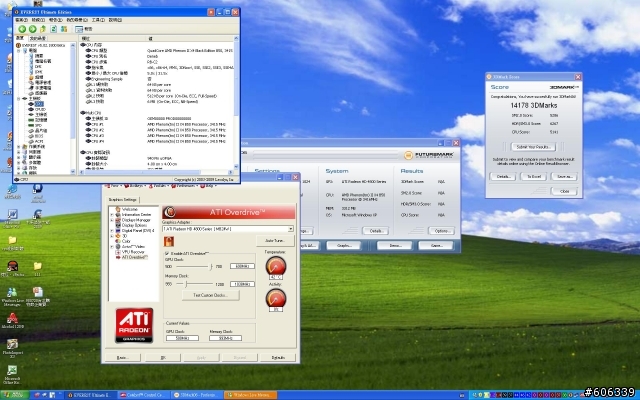The width and height of the screenshot is (640, 400).
Task: Click the GPU Clock requested value field
Action: (x=242, y=266)
